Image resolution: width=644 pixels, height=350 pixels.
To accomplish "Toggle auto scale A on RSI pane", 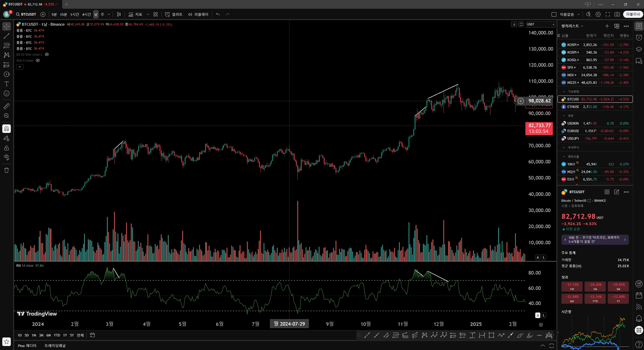I will pos(538,315).
